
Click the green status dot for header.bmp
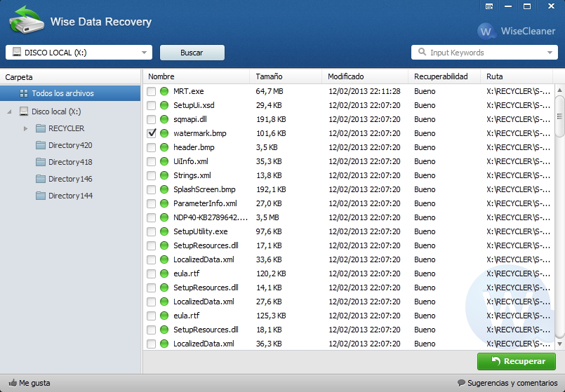click(x=164, y=147)
